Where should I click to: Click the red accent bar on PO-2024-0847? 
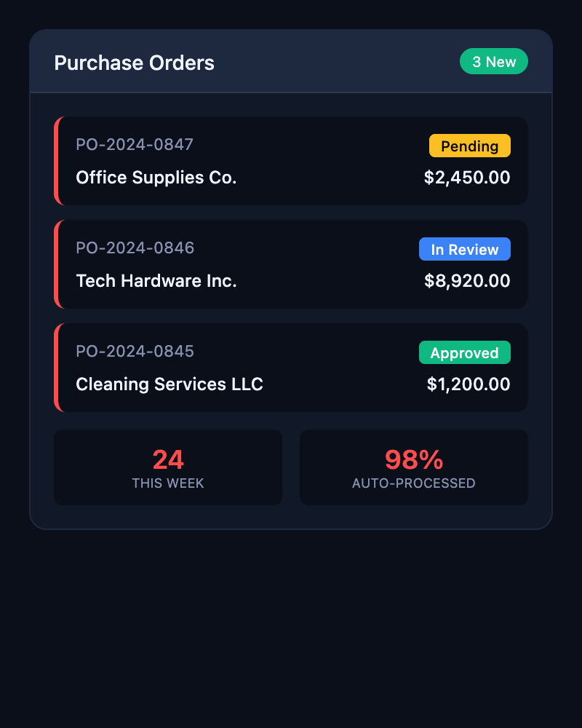[x=58, y=160]
